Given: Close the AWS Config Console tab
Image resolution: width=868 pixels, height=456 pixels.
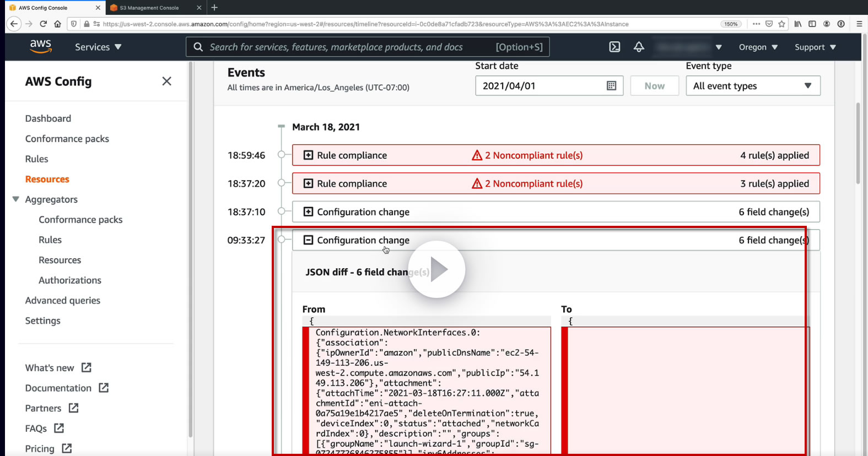Looking at the screenshot, I should tap(98, 8).
